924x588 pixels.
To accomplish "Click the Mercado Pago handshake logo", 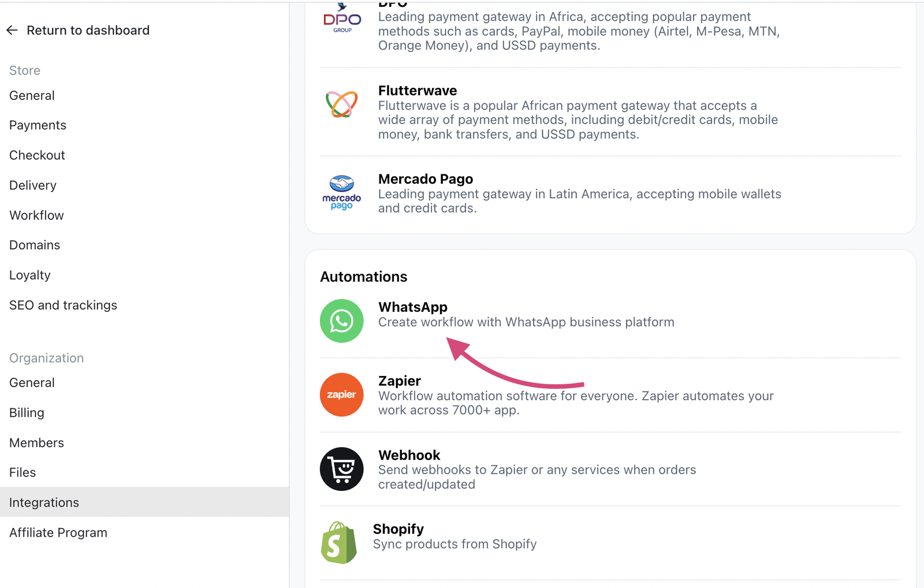I will click(341, 192).
